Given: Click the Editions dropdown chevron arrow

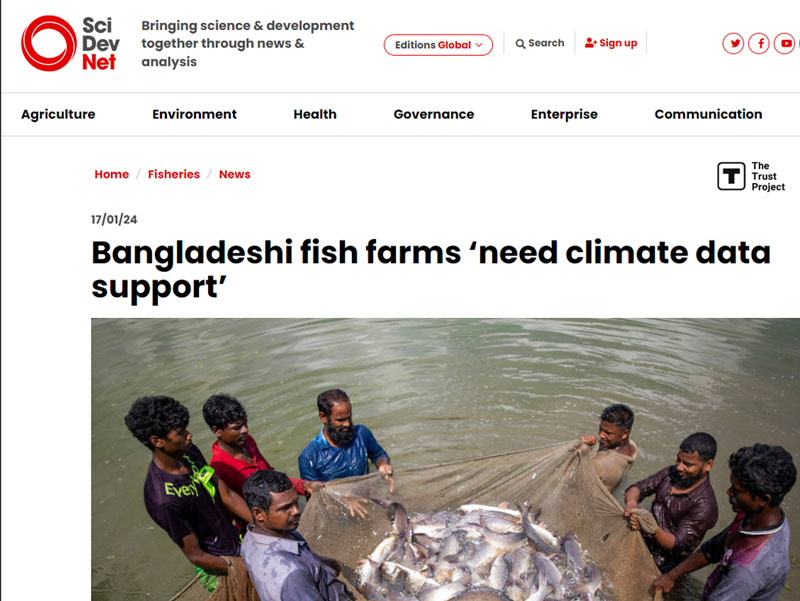Looking at the screenshot, I should coord(479,45).
